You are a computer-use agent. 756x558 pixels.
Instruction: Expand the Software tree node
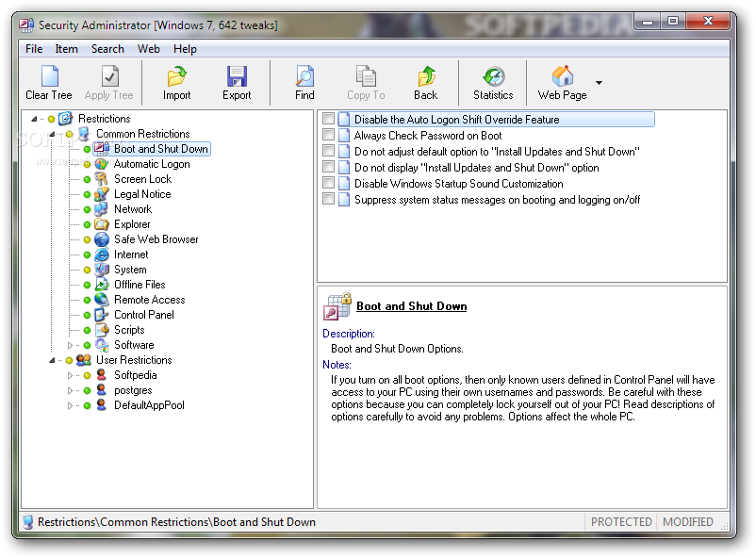pos(70,345)
